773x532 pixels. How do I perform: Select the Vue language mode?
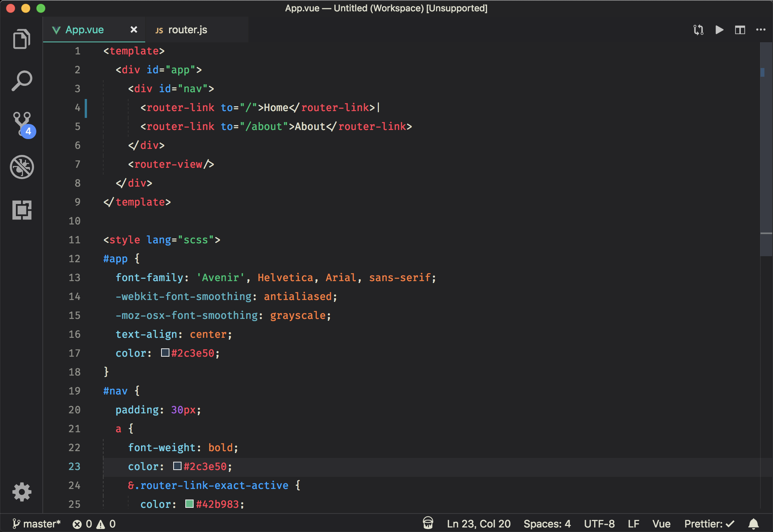point(661,524)
